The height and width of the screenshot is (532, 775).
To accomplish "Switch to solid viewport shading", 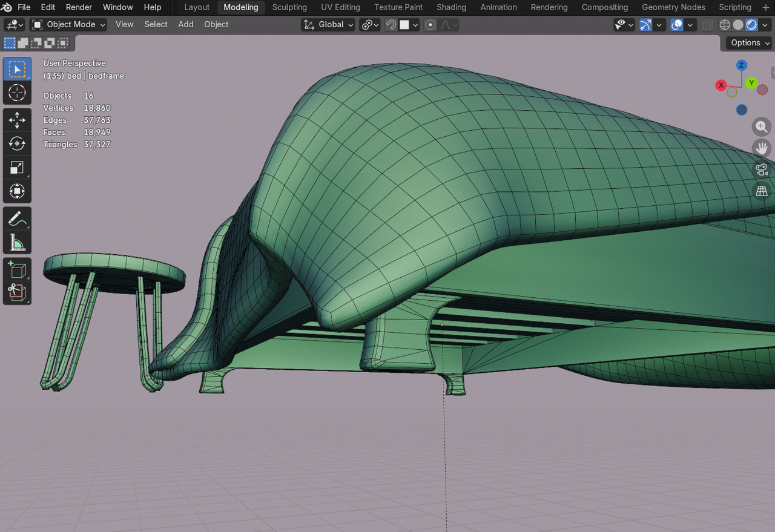I will (738, 25).
